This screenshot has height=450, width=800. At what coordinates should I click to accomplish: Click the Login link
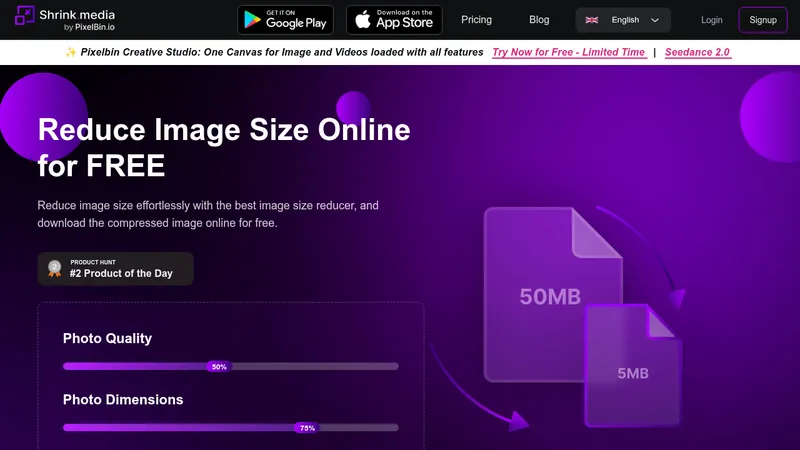[712, 20]
